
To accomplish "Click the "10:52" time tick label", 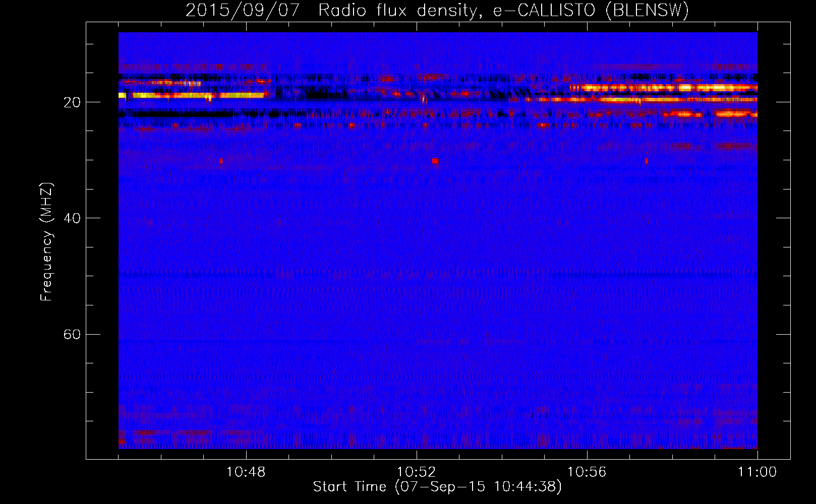I will (x=417, y=472).
